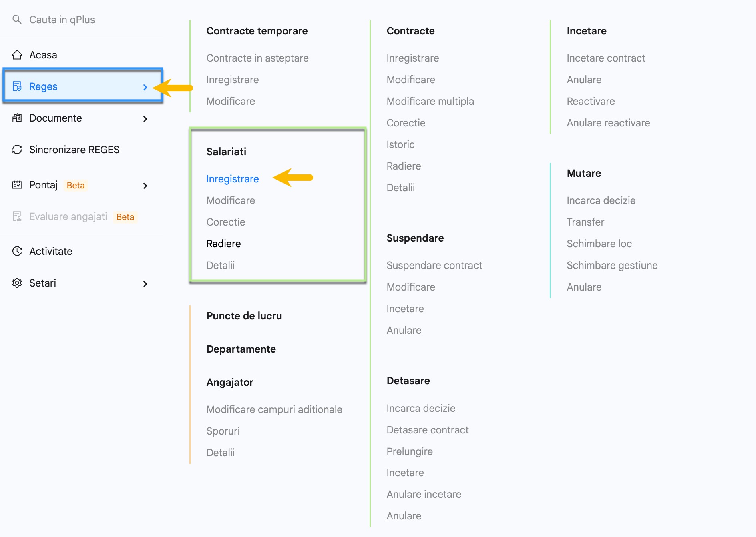The width and height of the screenshot is (756, 537).
Task: Click the Acasa home icon
Action: 17,55
